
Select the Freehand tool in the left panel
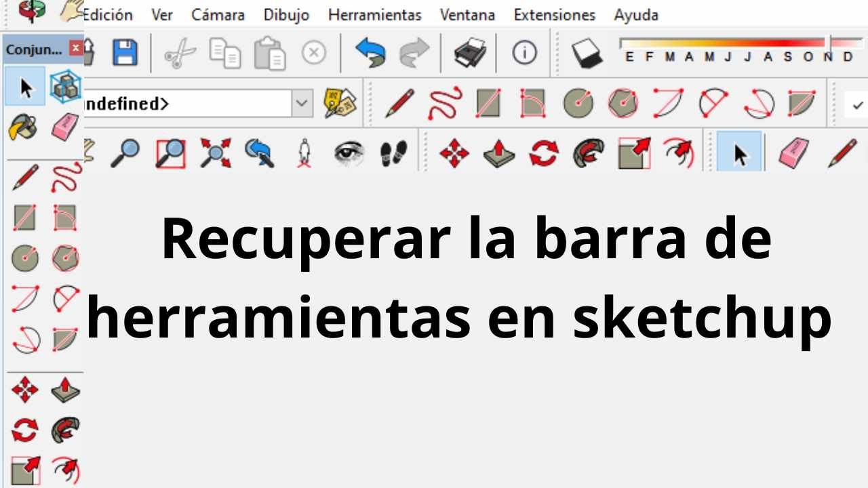coord(66,178)
